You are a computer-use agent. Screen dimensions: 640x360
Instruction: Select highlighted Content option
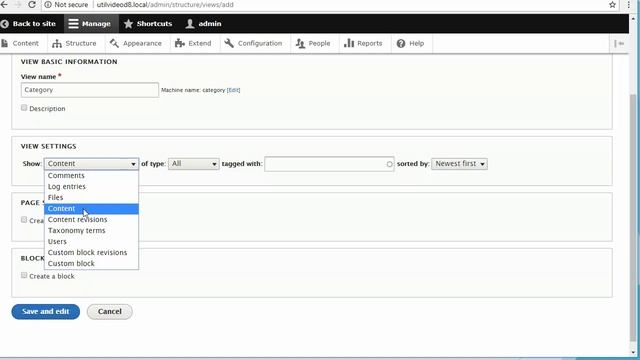pos(91,209)
